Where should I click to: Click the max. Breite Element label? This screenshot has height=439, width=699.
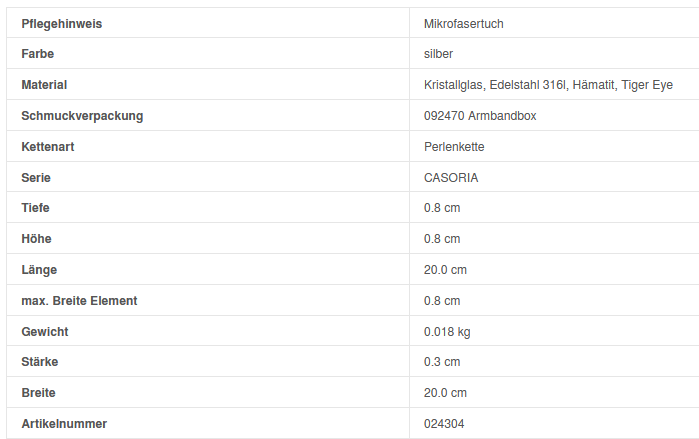(x=79, y=301)
